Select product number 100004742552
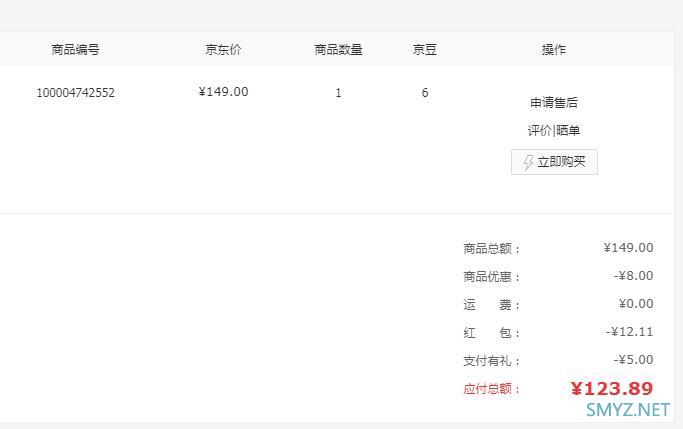This screenshot has width=683, height=429. pos(75,93)
